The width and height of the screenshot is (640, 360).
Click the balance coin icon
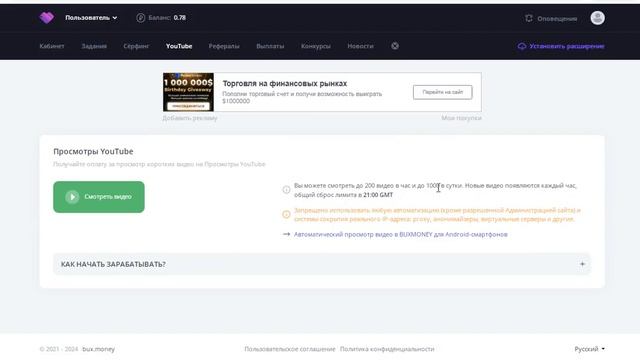(x=140, y=18)
